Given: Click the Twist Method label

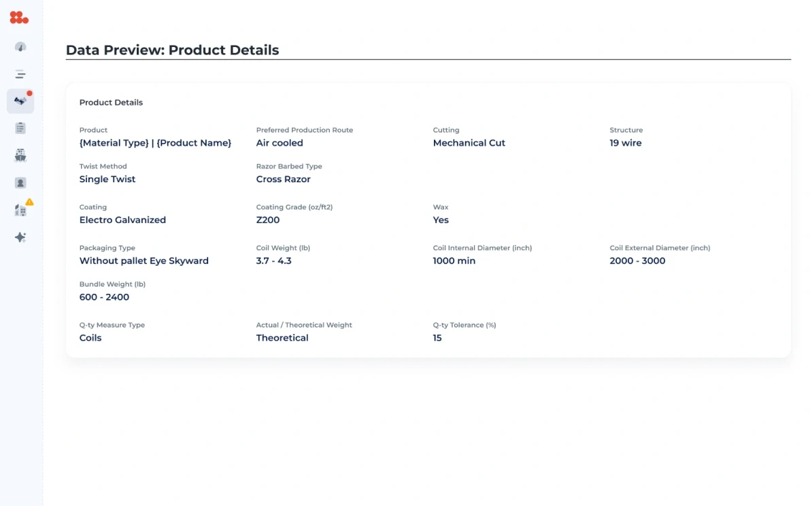Looking at the screenshot, I should 103,166.
